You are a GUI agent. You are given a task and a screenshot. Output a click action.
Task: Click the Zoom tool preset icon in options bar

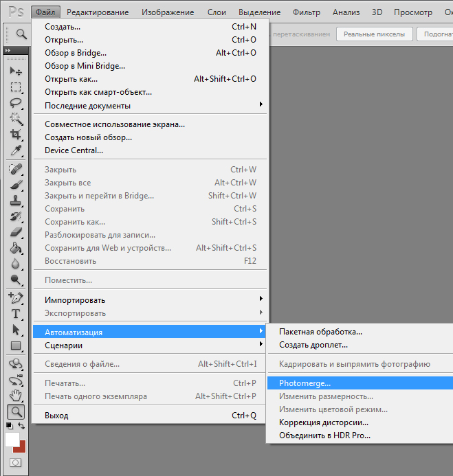pos(21,34)
